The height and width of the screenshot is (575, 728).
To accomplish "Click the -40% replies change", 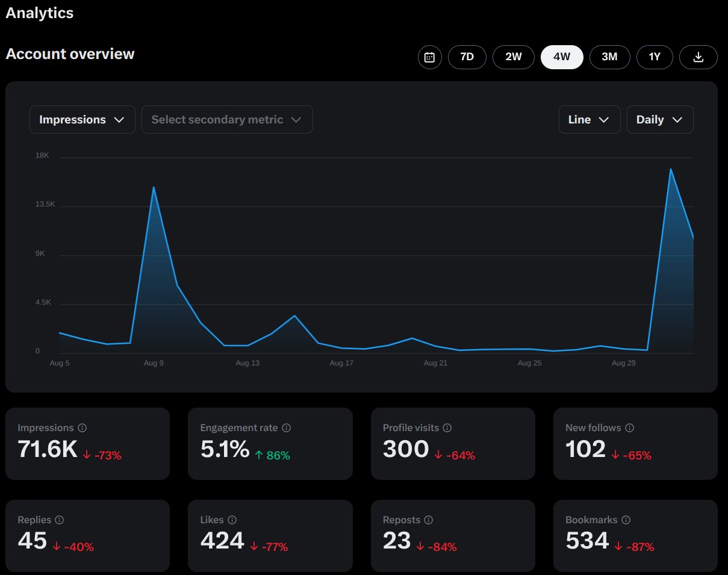I will [x=73, y=547].
